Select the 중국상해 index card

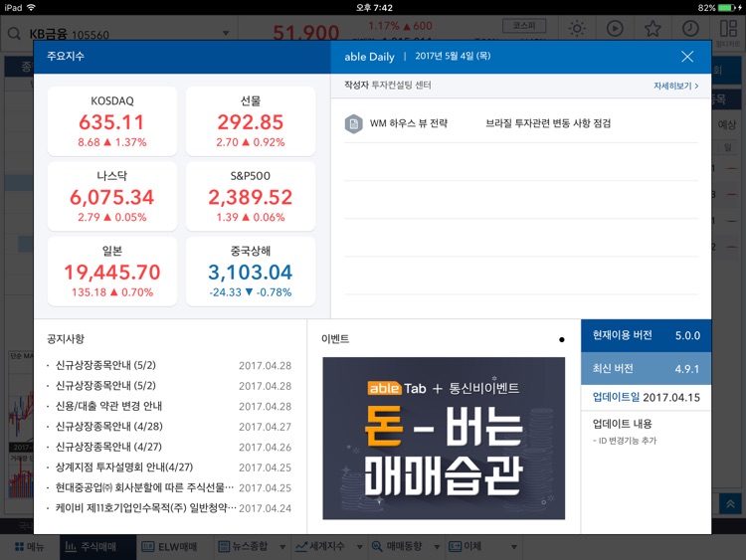tap(251, 272)
